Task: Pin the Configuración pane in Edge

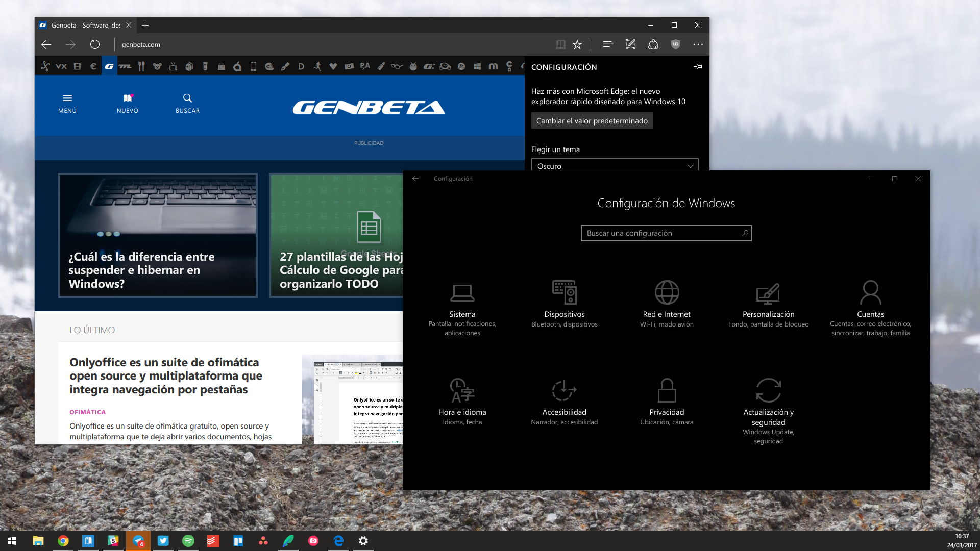Action: point(698,67)
